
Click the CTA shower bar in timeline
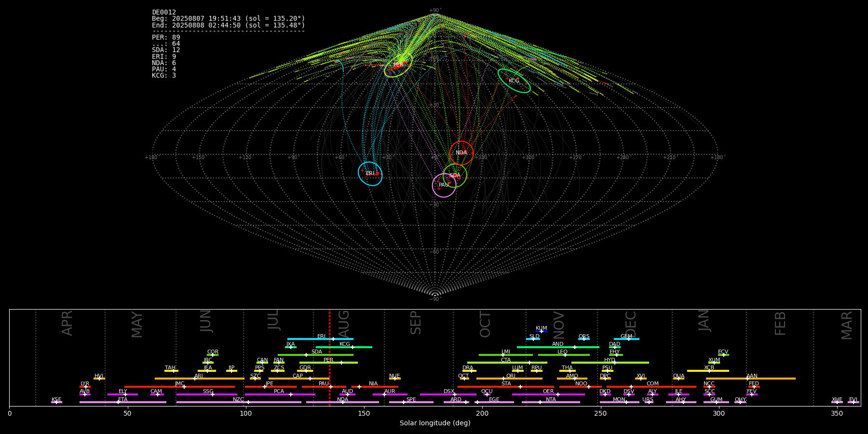pyautogui.click(x=507, y=363)
